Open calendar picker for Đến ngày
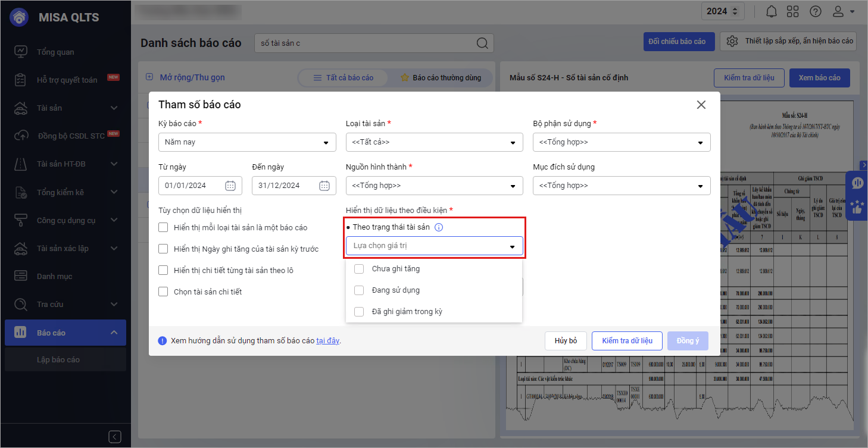 coord(324,186)
